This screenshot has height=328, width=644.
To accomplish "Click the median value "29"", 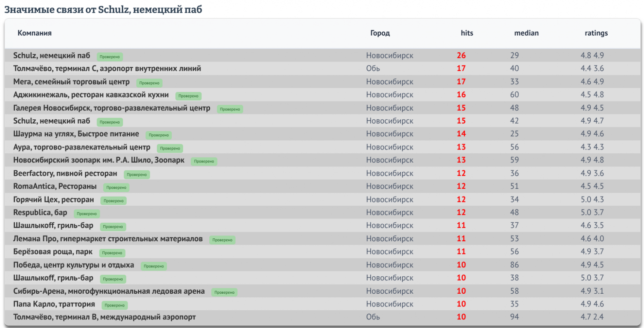I will click(x=514, y=55).
